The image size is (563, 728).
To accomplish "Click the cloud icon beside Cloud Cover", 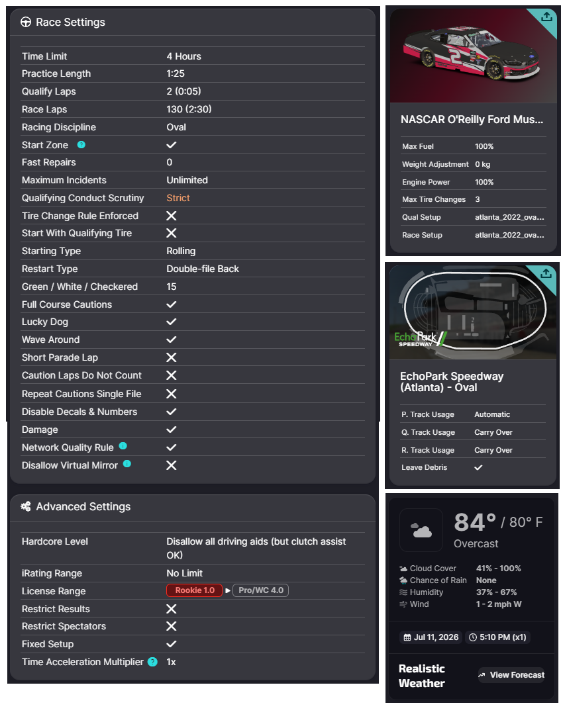I will coord(403,569).
